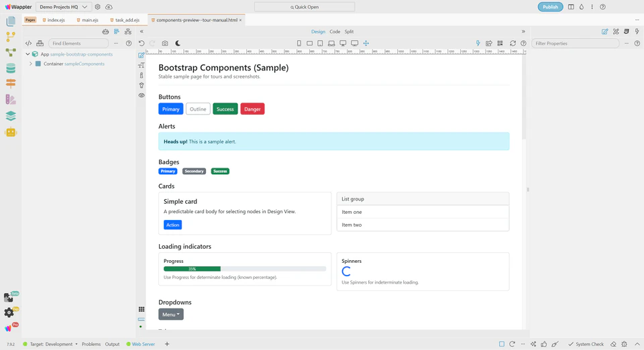Show the QR code icon
The width and height of the screenshot is (644, 350).
[x=500, y=43]
